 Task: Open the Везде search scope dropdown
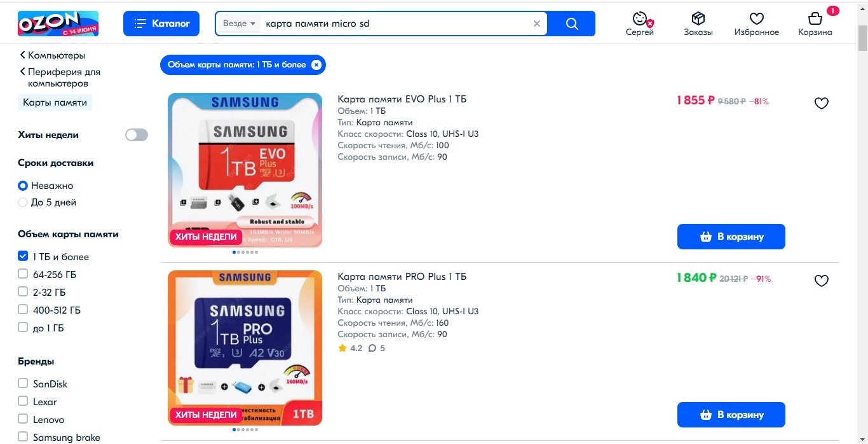(239, 24)
